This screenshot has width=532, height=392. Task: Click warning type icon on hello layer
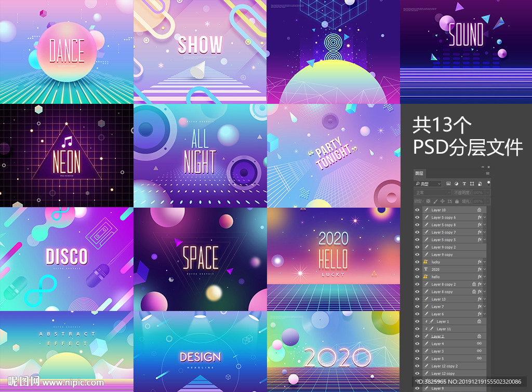pyautogui.click(x=425, y=277)
